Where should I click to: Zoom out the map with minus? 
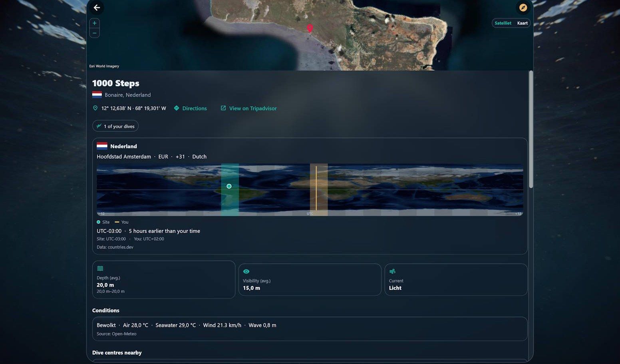(95, 33)
